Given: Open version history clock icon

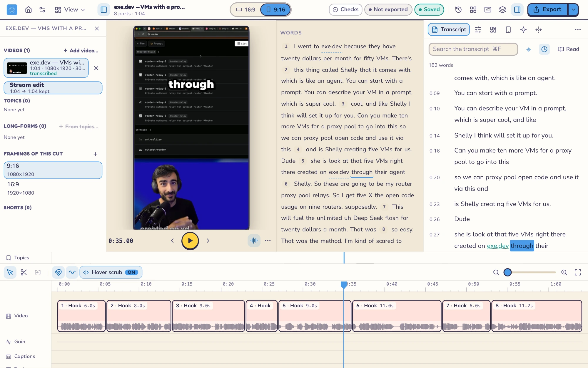Looking at the screenshot, I should click(458, 10).
